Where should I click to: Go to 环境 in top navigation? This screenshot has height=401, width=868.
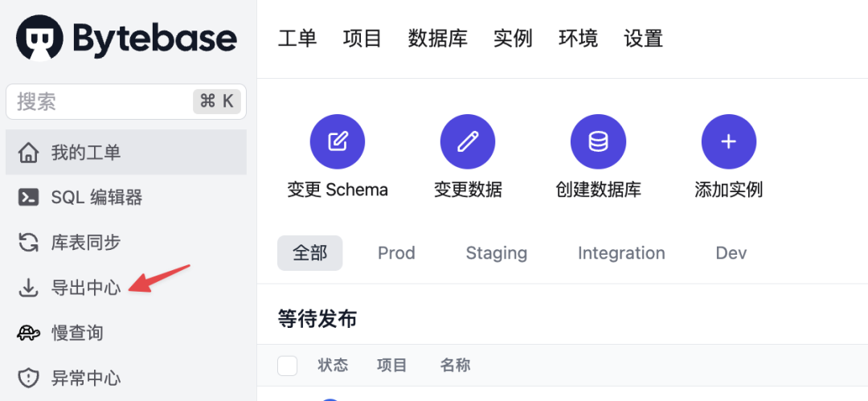point(578,38)
